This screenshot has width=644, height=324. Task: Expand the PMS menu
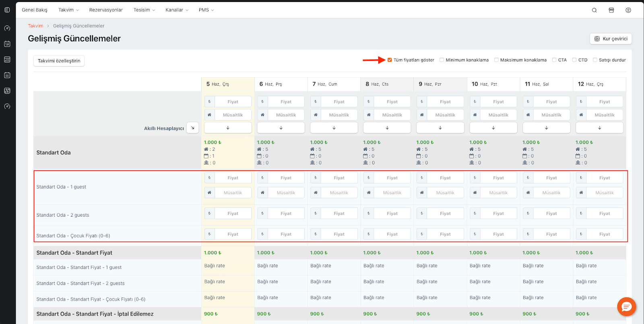pyautogui.click(x=206, y=10)
